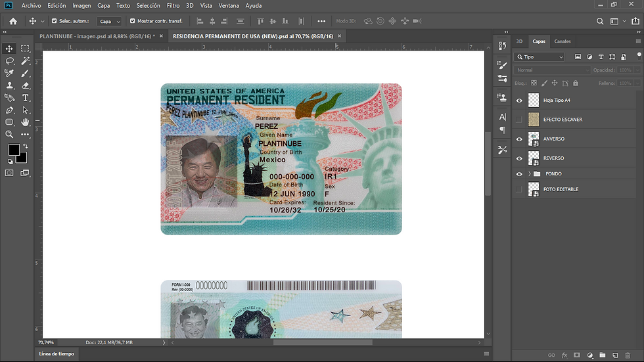
Task: Click the share icon at top right
Action: point(635,21)
